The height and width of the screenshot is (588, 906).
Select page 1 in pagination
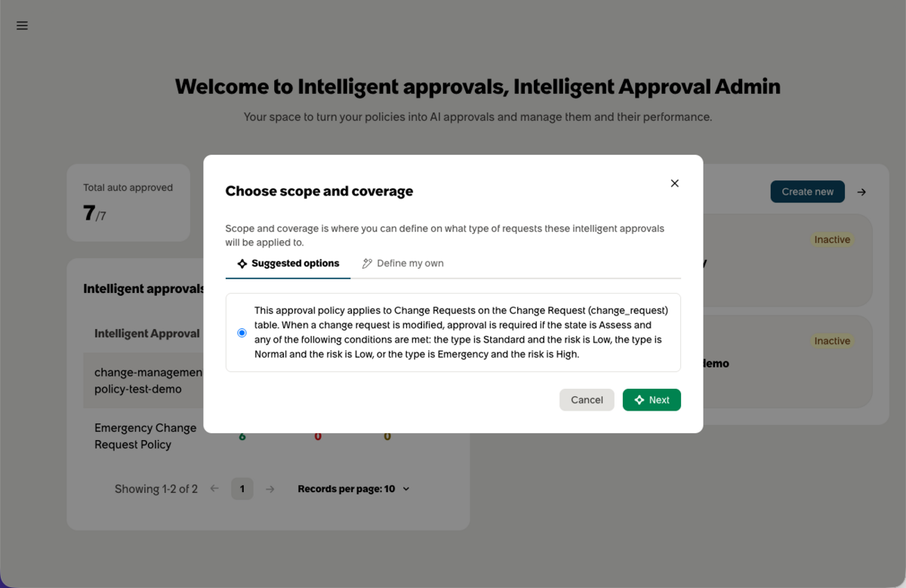[242, 489]
